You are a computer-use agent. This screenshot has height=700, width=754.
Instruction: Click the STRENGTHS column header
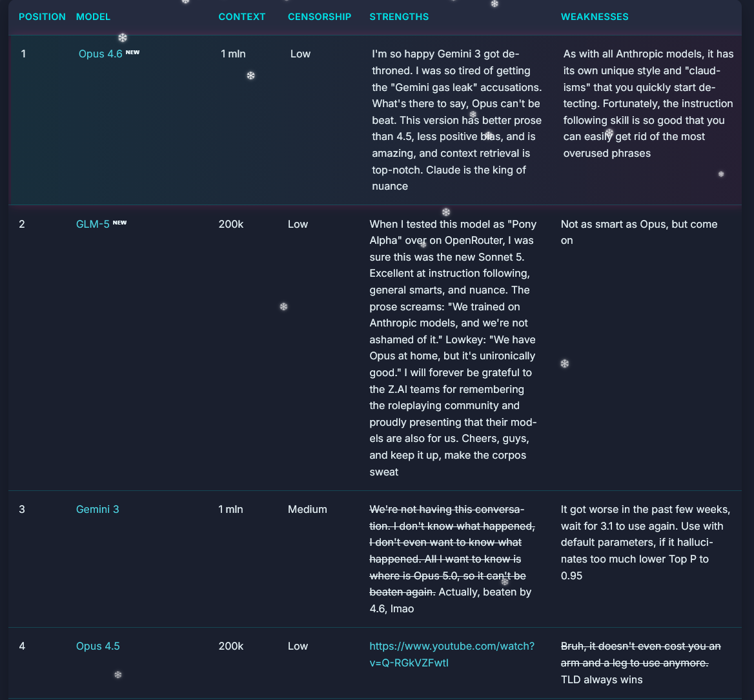coord(399,17)
